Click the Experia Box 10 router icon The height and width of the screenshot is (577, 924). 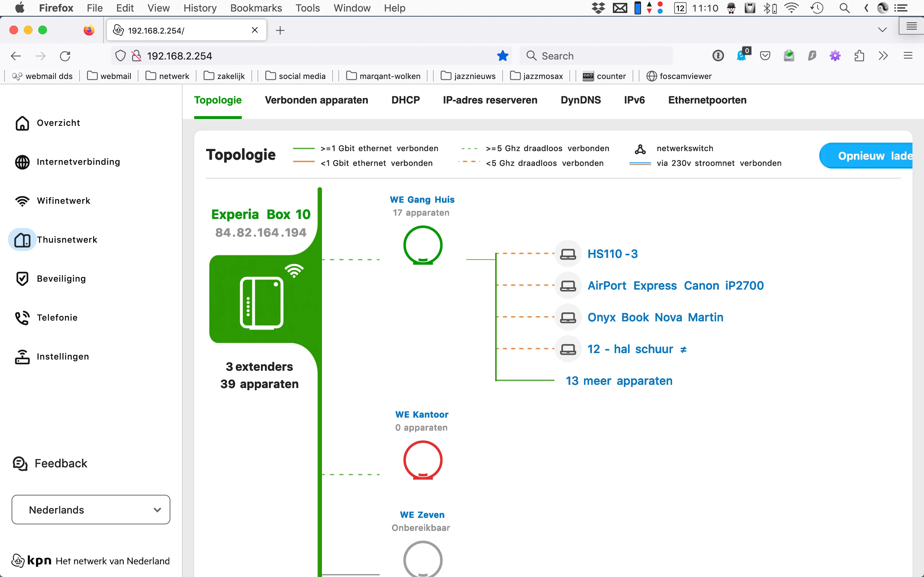tap(262, 302)
